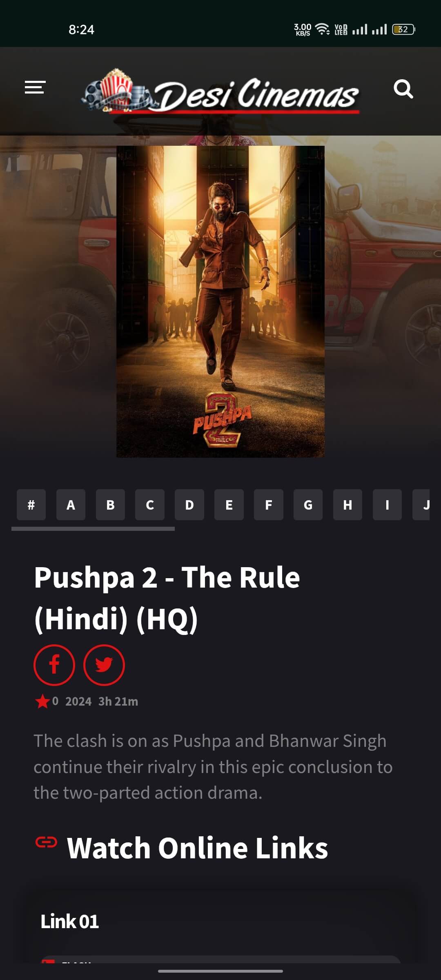Tap the search magnifier icon

point(403,89)
